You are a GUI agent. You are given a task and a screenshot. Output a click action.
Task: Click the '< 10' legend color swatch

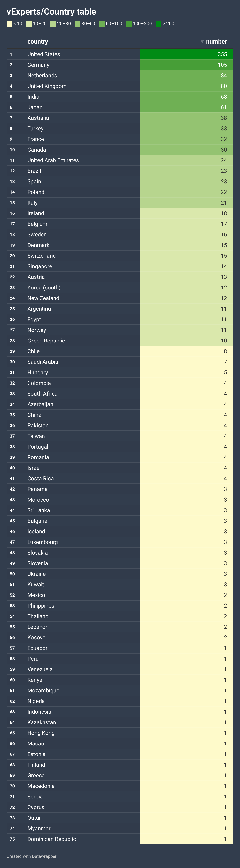[x=9, y=24]
